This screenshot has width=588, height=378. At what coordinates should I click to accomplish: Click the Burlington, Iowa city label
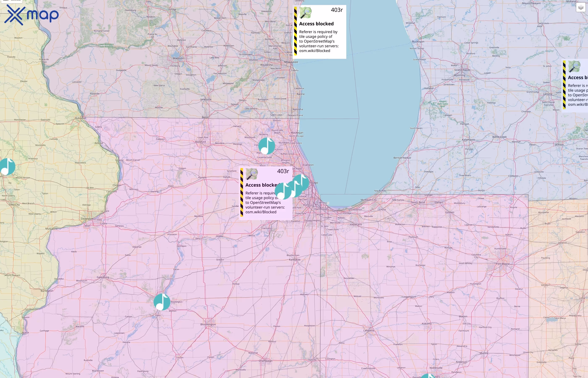(47, 291)
